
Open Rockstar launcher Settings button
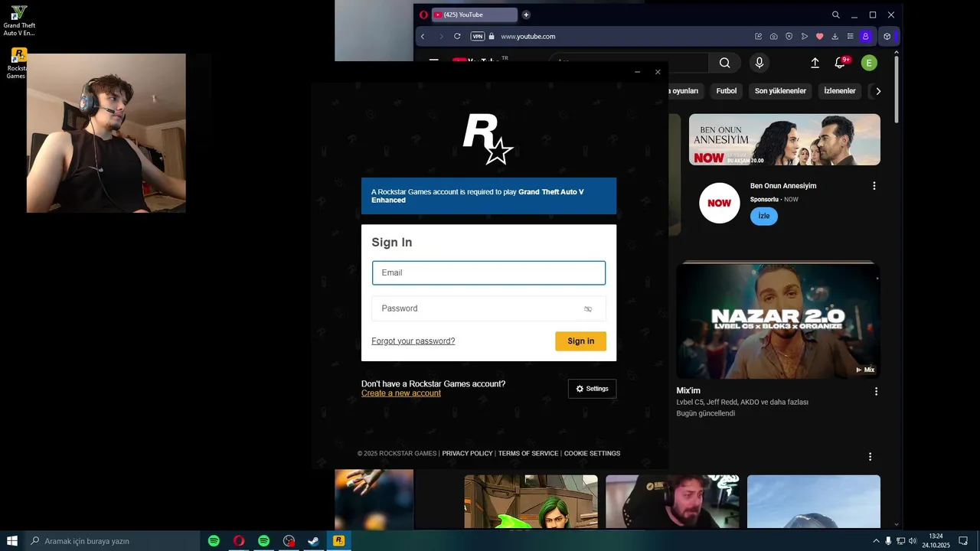pos(592,389)
